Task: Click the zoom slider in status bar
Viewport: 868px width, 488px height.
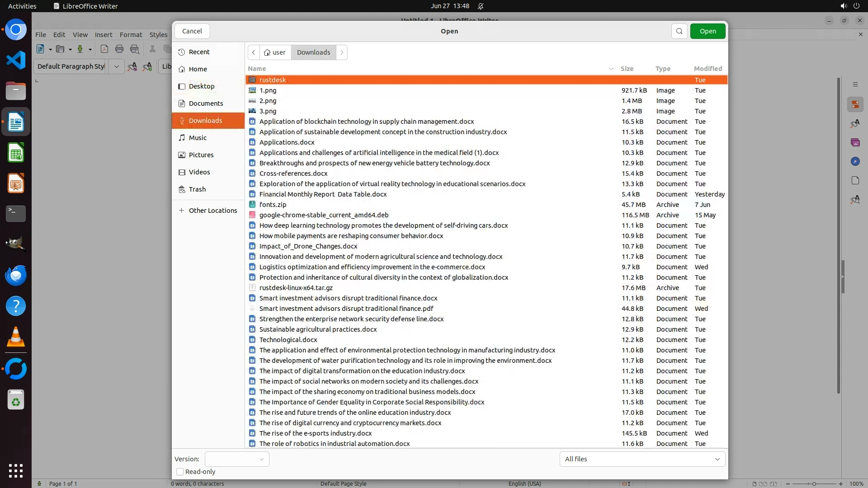Action: [814, 483]
